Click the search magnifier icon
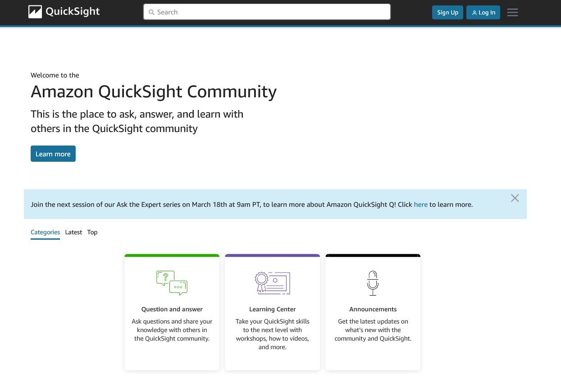Screen dimensions: 561x392 click(151, 12)
